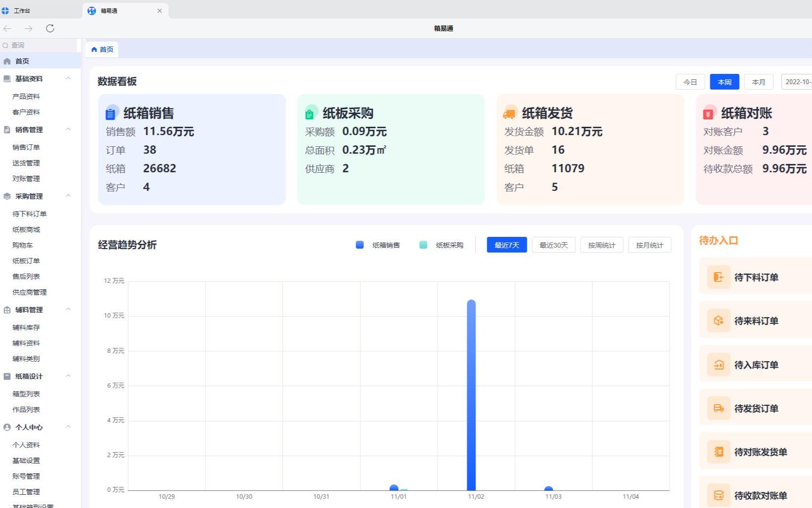Collapse the 辅料管理 section chevron
Image resolution: width=812 pixels, height=508 pixels.
click(x=68, y=309)
